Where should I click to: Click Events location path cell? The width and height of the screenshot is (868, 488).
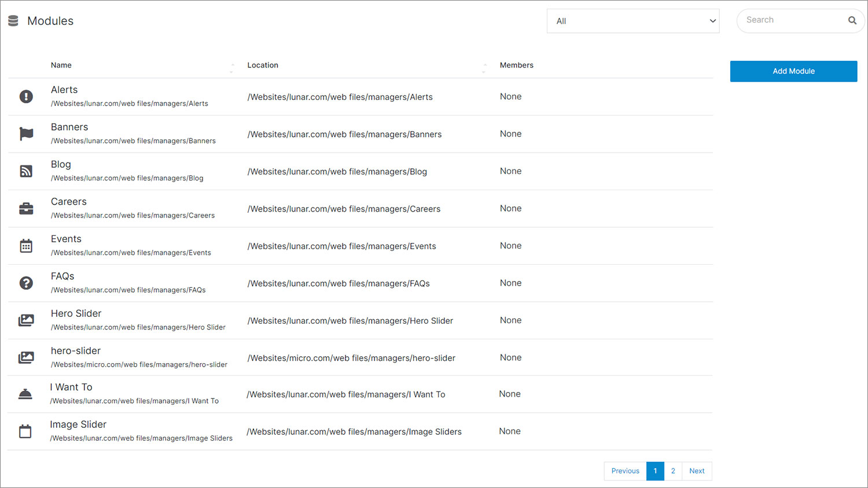point(342,246)
